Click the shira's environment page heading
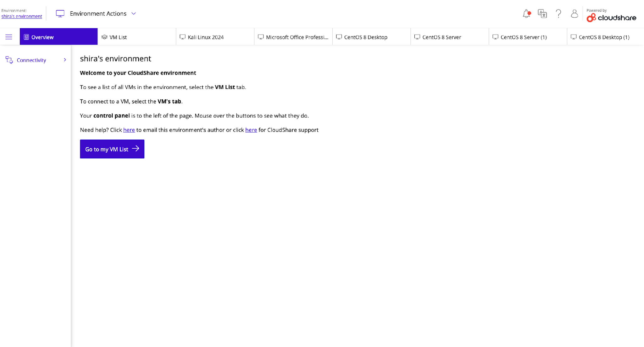This screenshot has width=644, height=347. [x=115, y=59]
